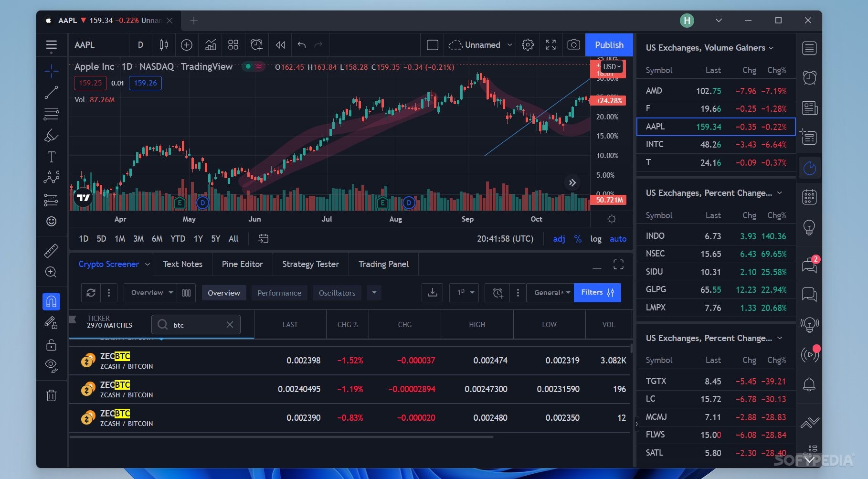Screen dimensions: 868x479
Task: Open the Fibonacci/horizontal lines tool
Action: click(x=51, y=114)
